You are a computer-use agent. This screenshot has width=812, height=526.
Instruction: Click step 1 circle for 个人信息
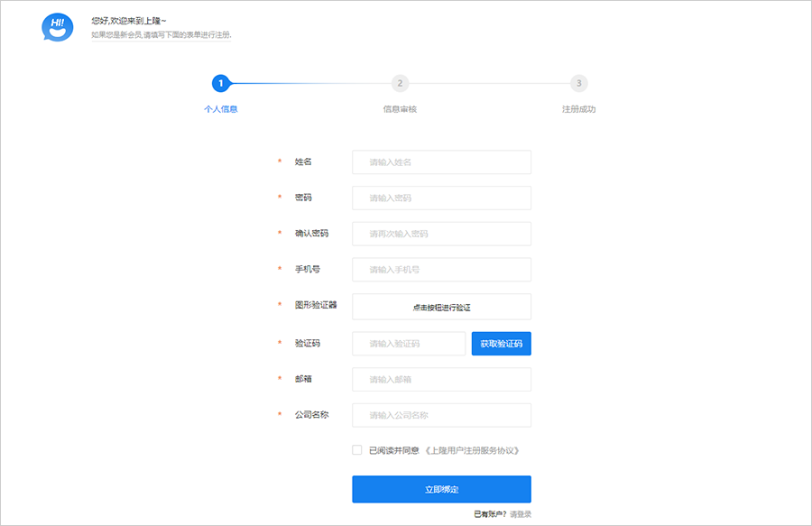(x=221, y=83)
